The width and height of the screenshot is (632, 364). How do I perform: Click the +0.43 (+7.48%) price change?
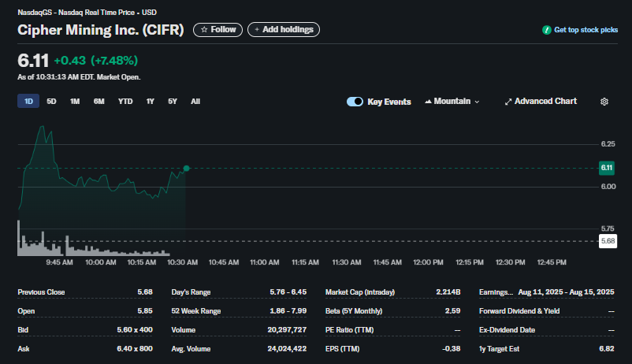click(96, 61)
